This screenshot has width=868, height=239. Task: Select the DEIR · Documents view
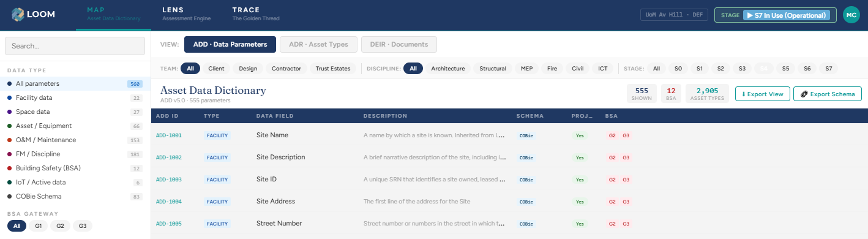coord(399,45)
